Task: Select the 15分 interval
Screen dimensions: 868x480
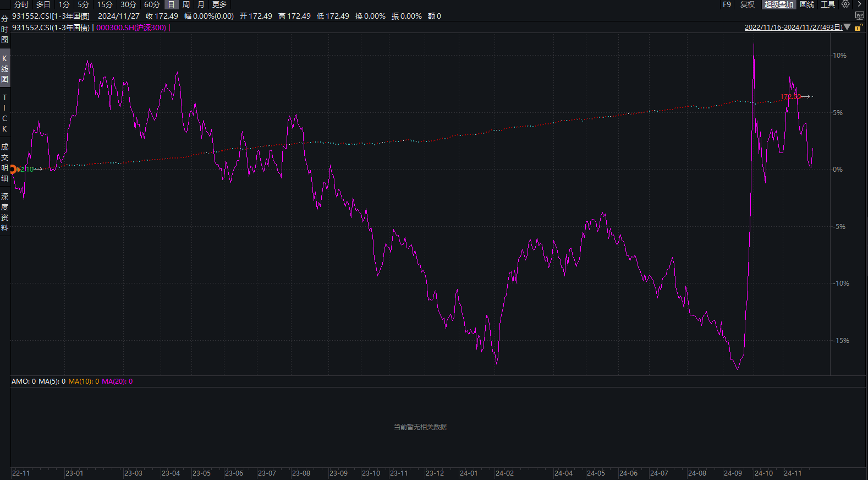Action: (x=105, y=4)
